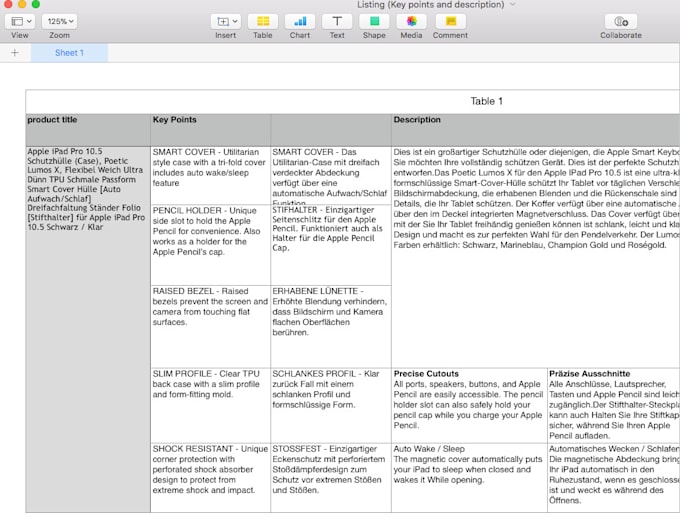Add a new sheet with plus button
Viewport: 680px width, 513px height.
(x=15, y=53)
